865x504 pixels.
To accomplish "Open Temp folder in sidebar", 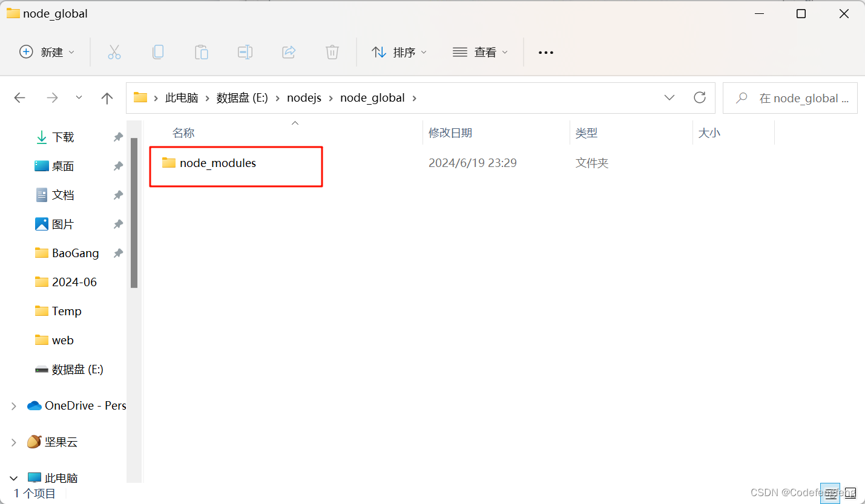I will pos(67,311).
